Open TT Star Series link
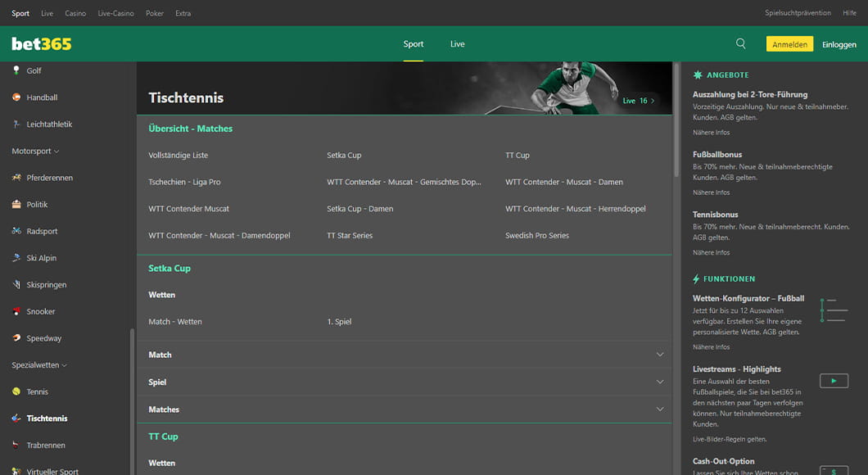This screenshot has height=475, width=868. pos(350,235)
